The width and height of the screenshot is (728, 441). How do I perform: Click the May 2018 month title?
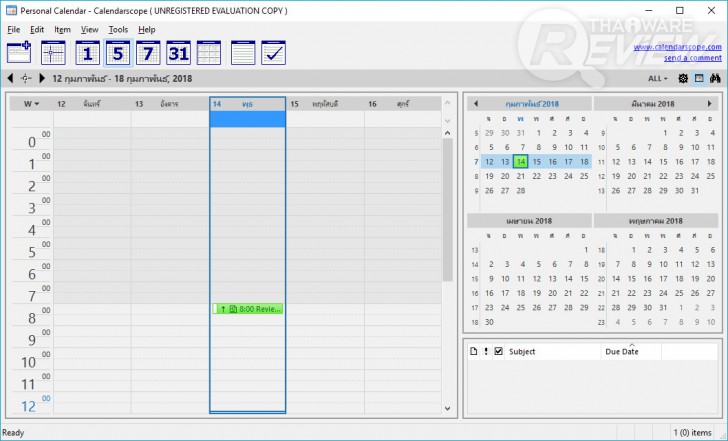point(656,221)
